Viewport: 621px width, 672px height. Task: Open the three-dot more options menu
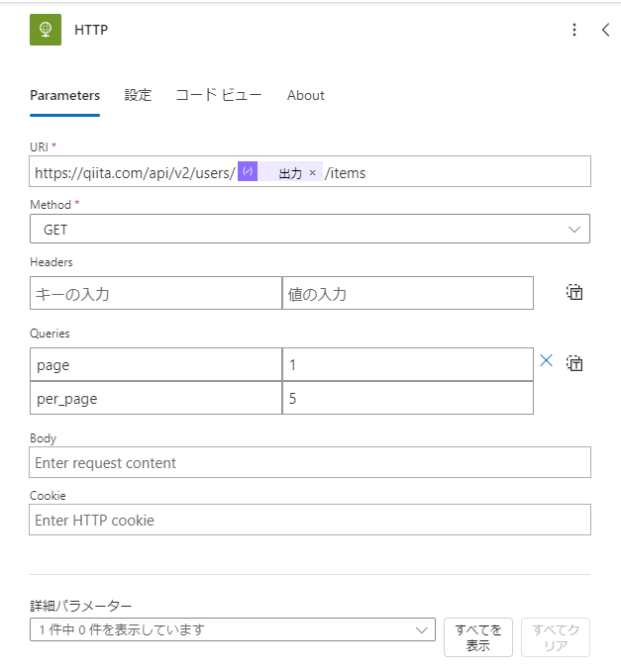point(574,30)
